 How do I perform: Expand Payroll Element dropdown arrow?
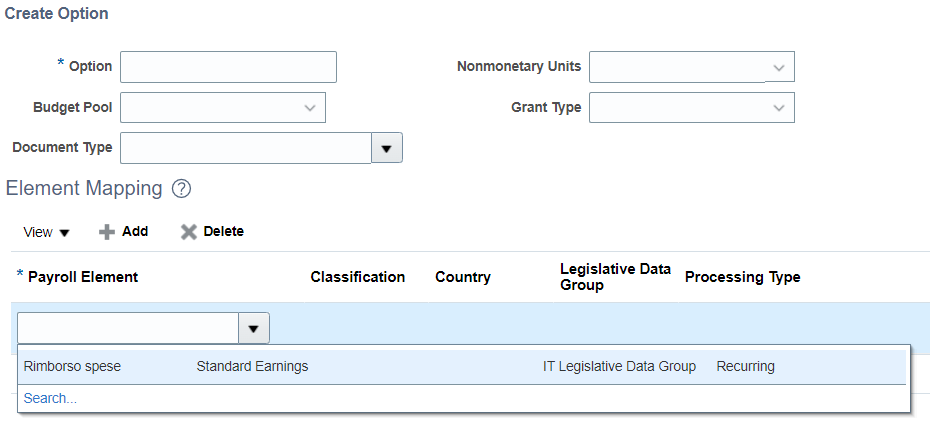pyautogui.click(x=254, y=329)
